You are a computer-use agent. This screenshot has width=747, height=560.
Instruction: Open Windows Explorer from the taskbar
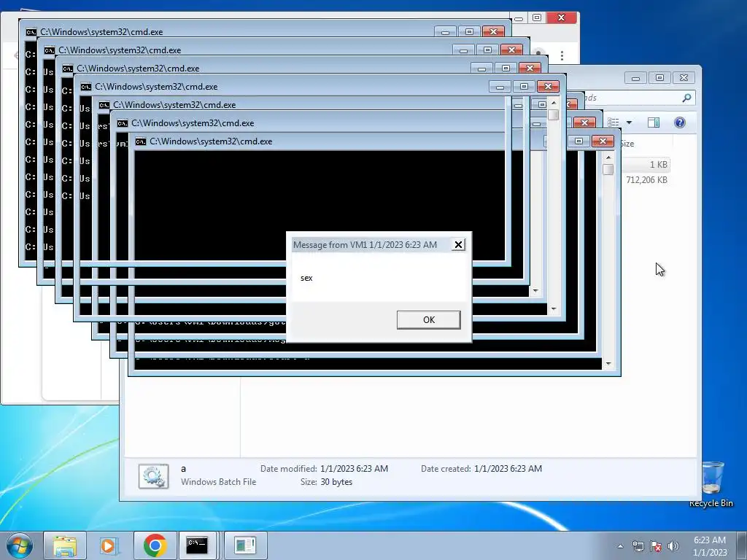point(65,545)
